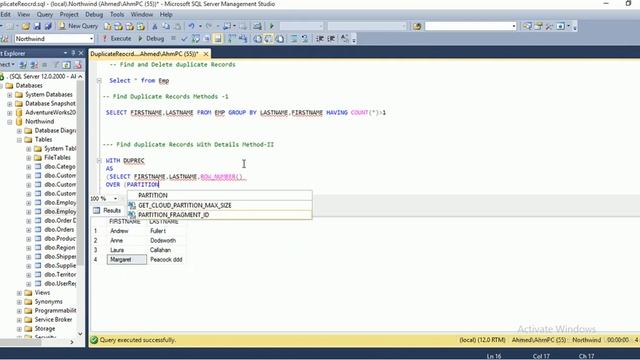Open the Window menu
This screenshot has width=640, height=360.
tap(142, 14)
